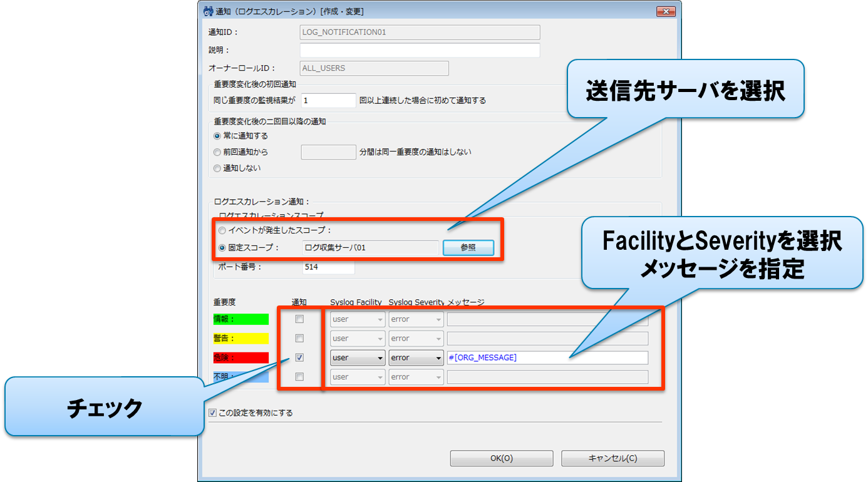
Task: Click the オーナーロールID field ALL_USERS
Action: 375,68
